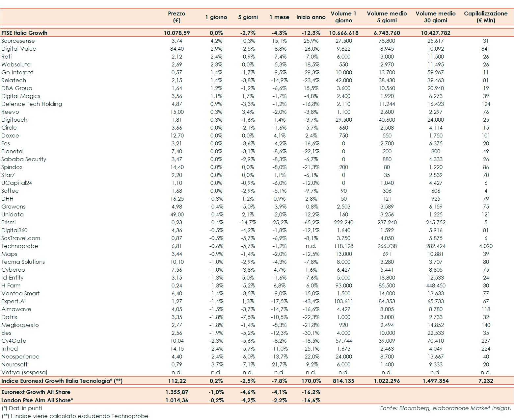Select the "Growens" company name

[x=13, y=207]
